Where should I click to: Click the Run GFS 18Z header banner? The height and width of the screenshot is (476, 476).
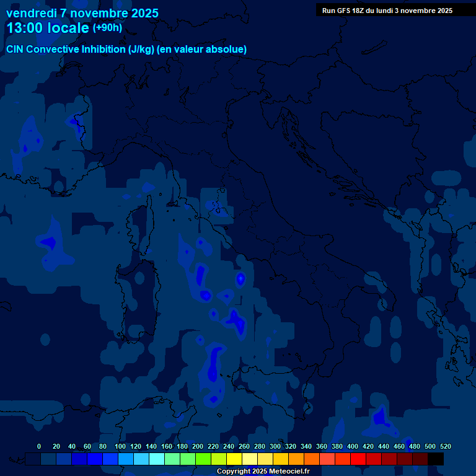coord(387,11)
